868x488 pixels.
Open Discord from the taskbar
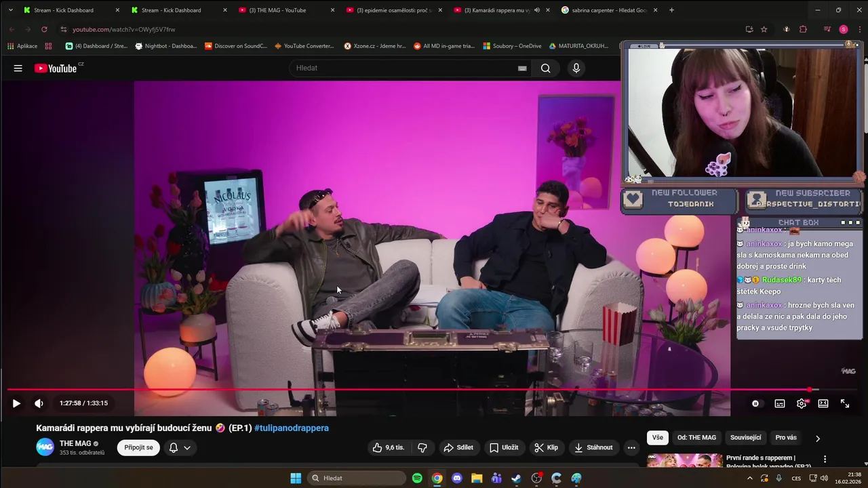[457, 479]
